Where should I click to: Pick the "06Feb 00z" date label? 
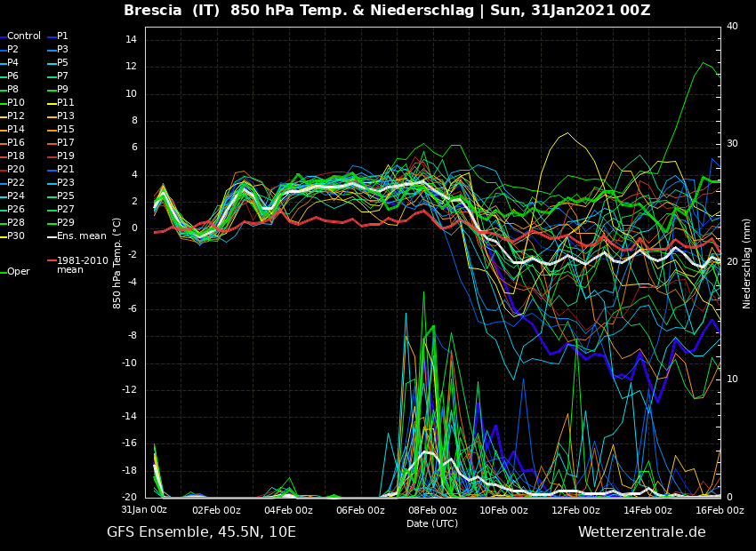(360, 510)
